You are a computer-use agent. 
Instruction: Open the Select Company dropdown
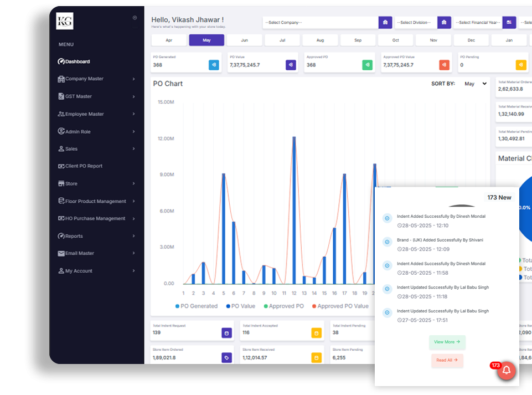click(321, 23)
